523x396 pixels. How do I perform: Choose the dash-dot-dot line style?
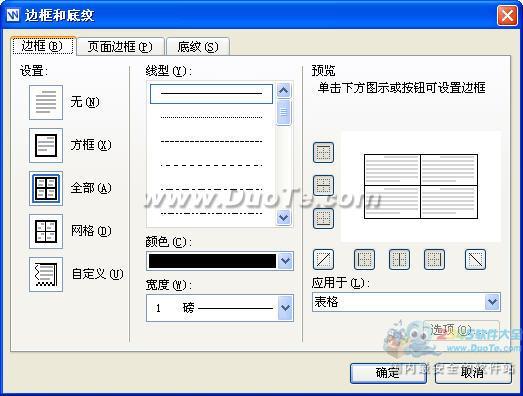point(211,213)
